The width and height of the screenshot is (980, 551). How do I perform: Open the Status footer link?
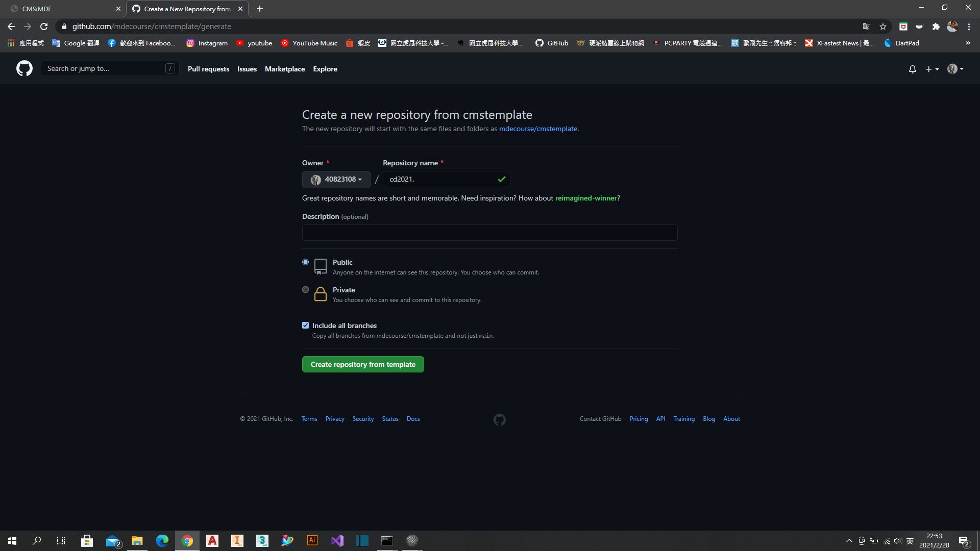(390, 419)
